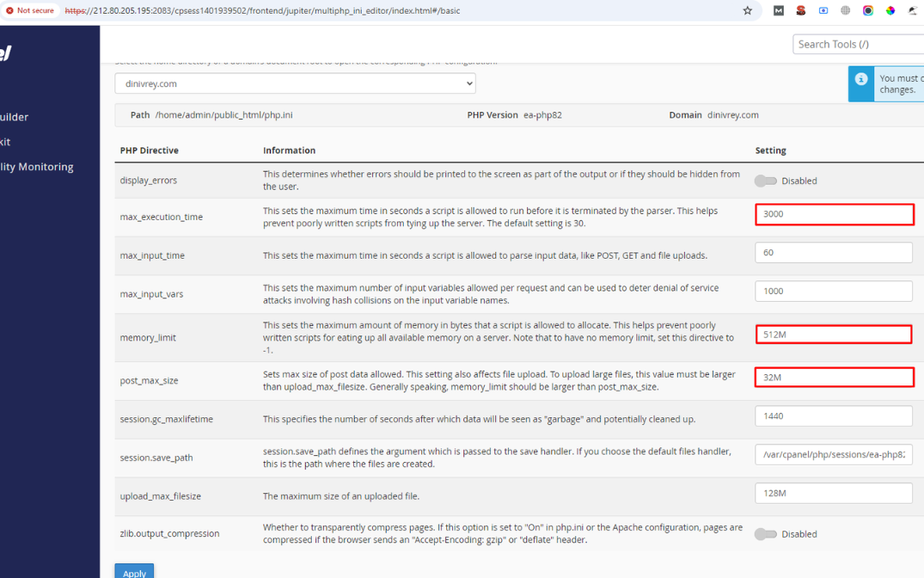
Task: Open the red S SEO extension
Action: tap(800, 11)
